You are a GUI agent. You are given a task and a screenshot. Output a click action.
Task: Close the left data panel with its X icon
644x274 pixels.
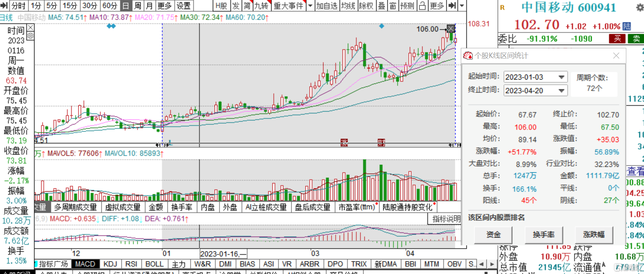[x=30, y=27]
